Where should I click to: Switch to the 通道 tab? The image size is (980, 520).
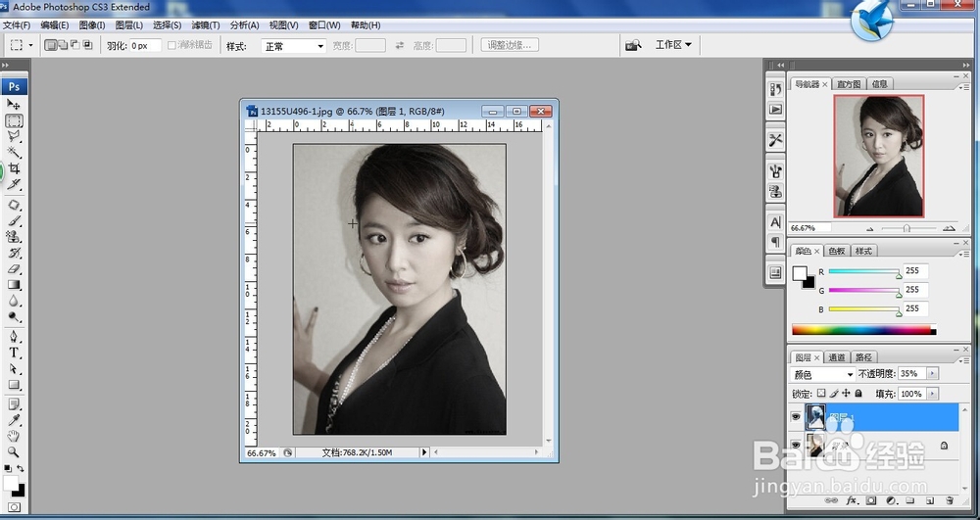pyautogui.click(x=837, y=357)
